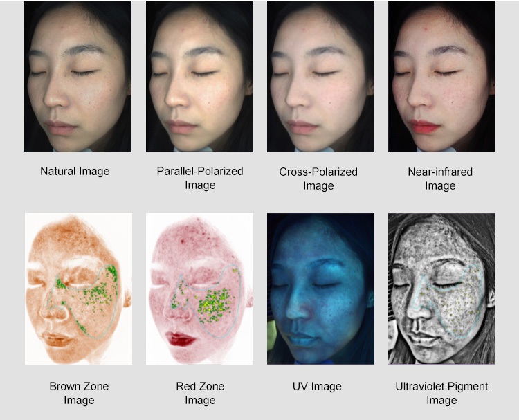Click the Ultraviolet Pigment Image caption

click(x=442, y=393)
